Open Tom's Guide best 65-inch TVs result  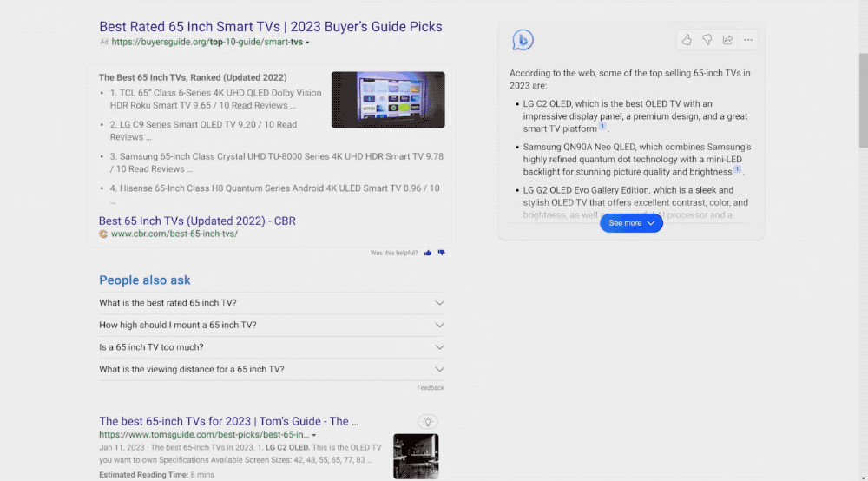[x=228, y=421]
